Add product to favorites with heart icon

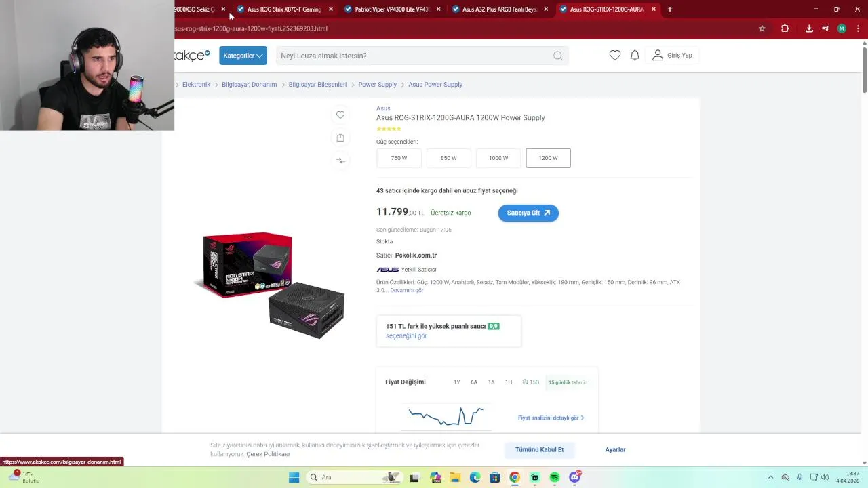click(x=340, y=115)
